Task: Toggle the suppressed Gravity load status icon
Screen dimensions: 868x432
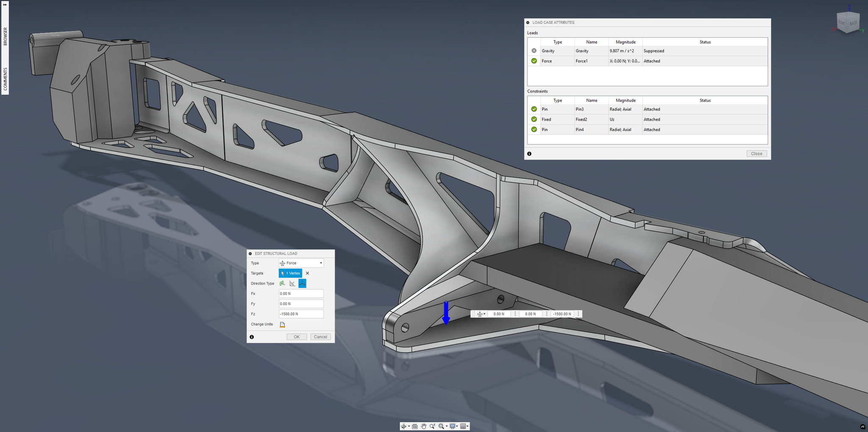Action: [x=534, y=51]
